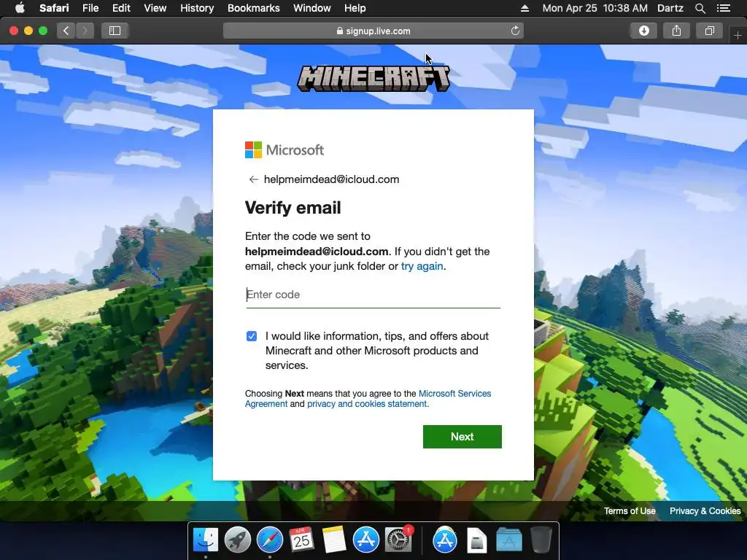747x560 pixels.
Task: Uncheck the information and offers checkbox
Action: (x=252, y=336)
